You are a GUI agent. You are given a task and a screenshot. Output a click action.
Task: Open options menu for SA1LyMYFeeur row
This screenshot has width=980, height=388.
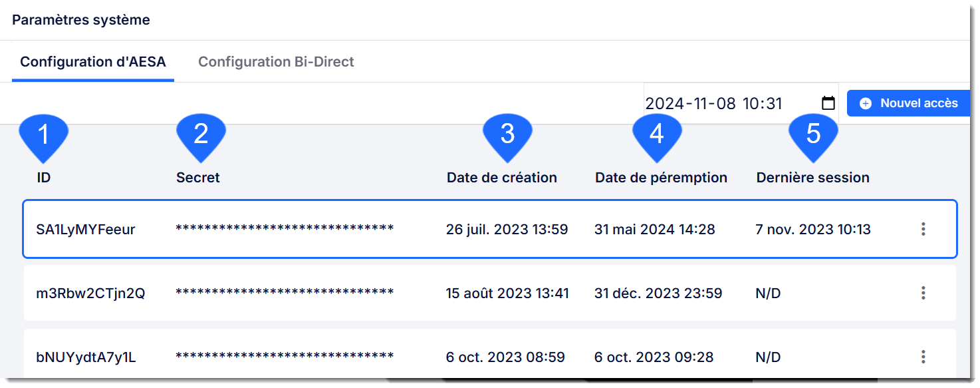click(923, 229)
